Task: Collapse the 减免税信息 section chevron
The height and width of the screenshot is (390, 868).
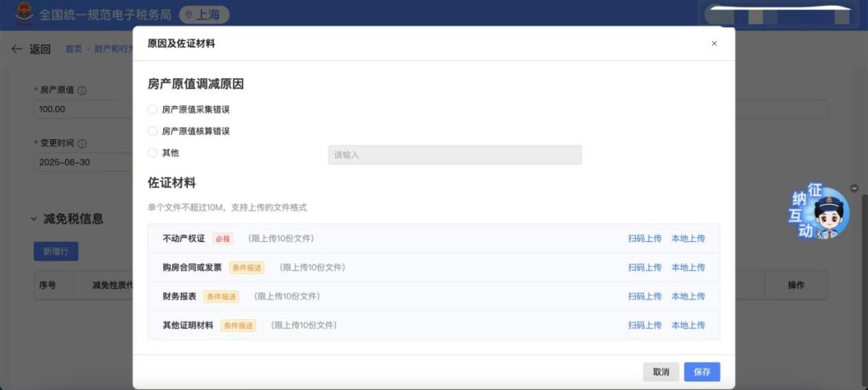Action: click(x=34, y=219)
